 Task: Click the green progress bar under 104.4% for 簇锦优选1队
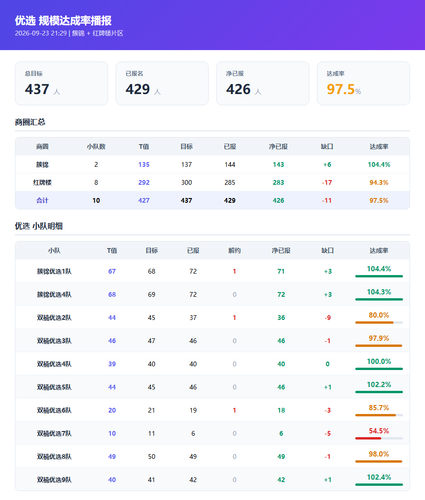coord(379,276)
